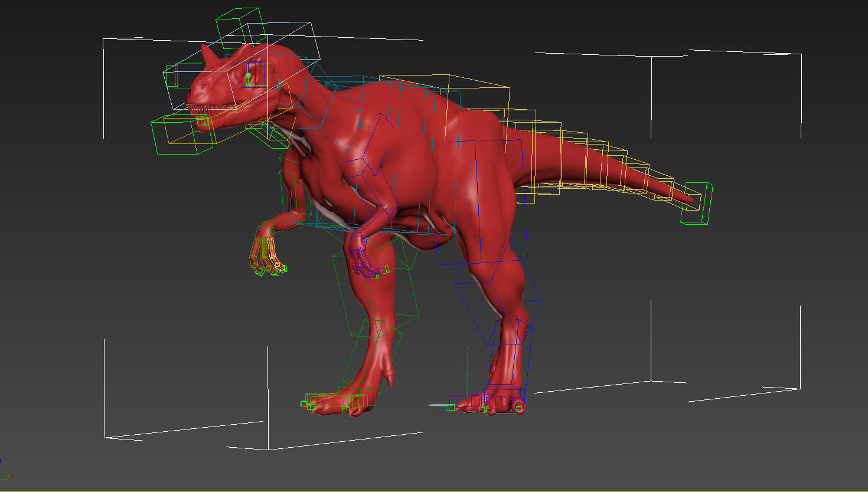Select the green lower jaw end bone box

[182, 135]
